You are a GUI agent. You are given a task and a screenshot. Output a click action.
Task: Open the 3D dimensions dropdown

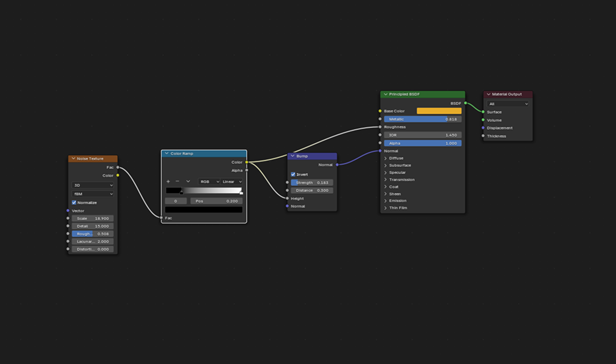(x=93, y=185)
